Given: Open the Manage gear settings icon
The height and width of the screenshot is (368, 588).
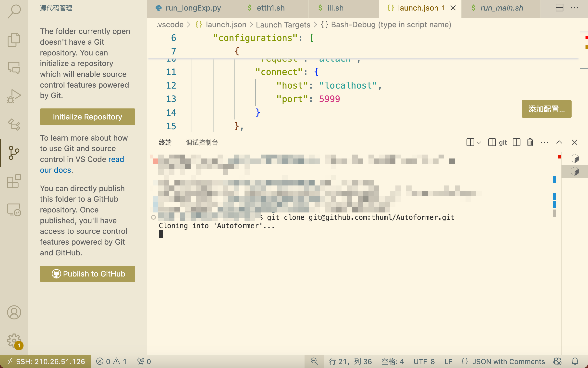Looking at the screenshot, I should (x=14, y=341).
